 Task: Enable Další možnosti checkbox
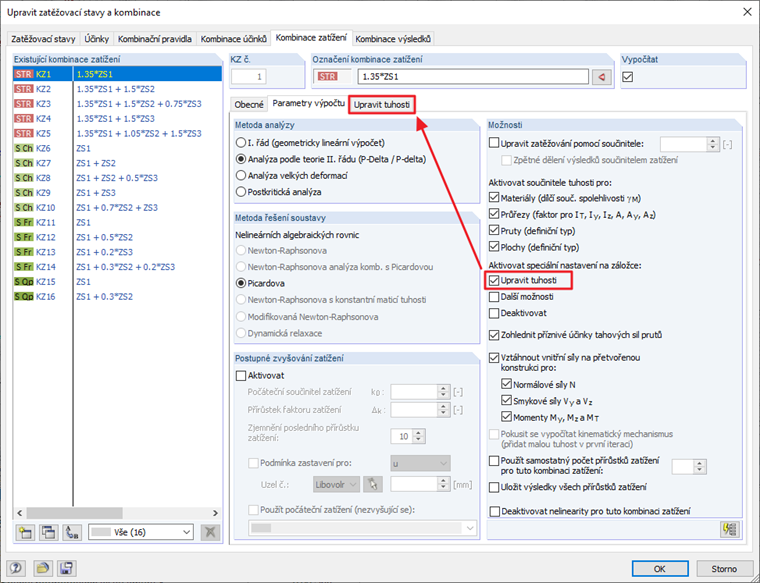pyautogui.click(x=494, y=297)
